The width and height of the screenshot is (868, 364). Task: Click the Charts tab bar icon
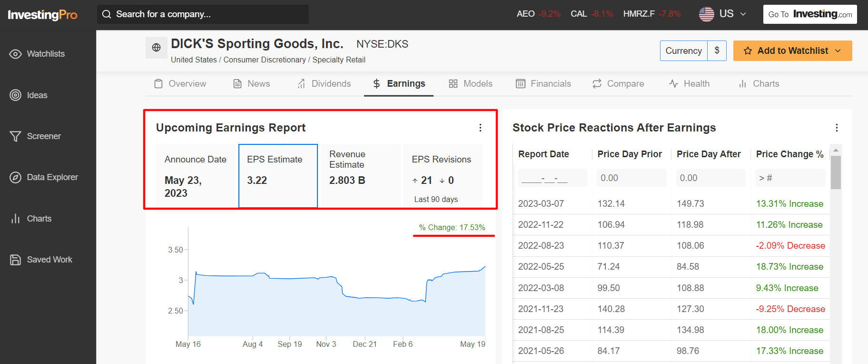point(742,84)
